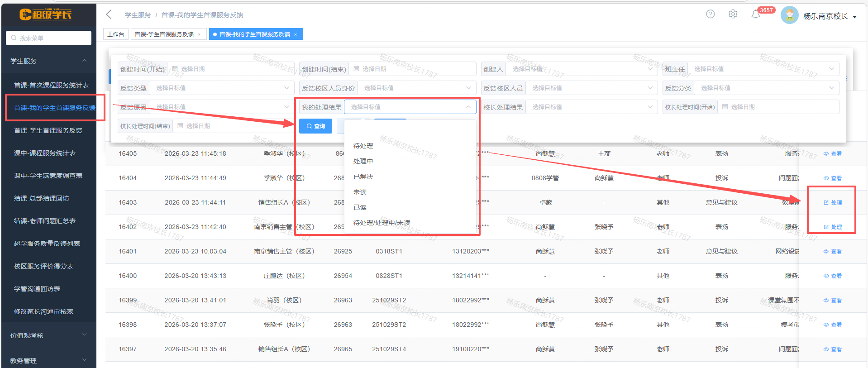The image size is (868, 368).
Task: Click 处理 link for record 16403
Action: [x=833, y=203]
